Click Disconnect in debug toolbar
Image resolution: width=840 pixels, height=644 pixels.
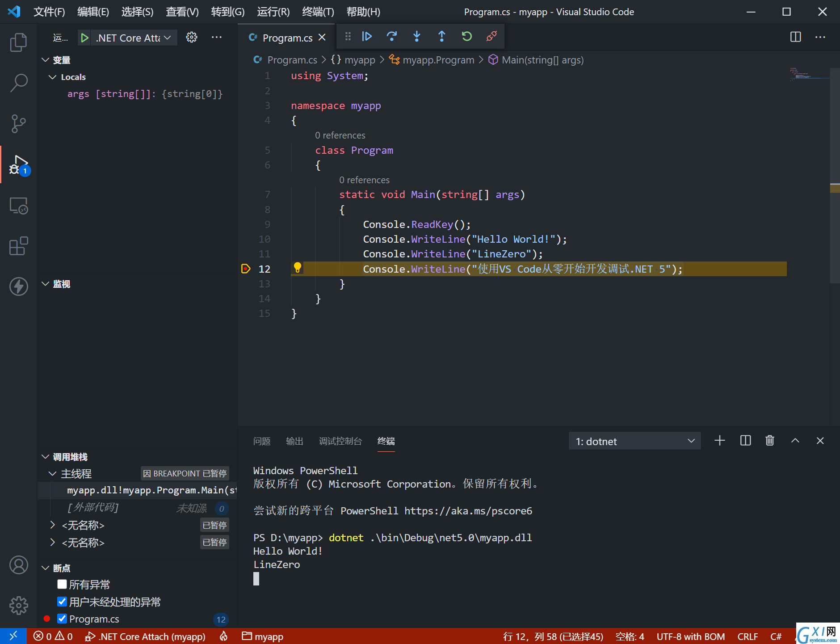[491, 36]
